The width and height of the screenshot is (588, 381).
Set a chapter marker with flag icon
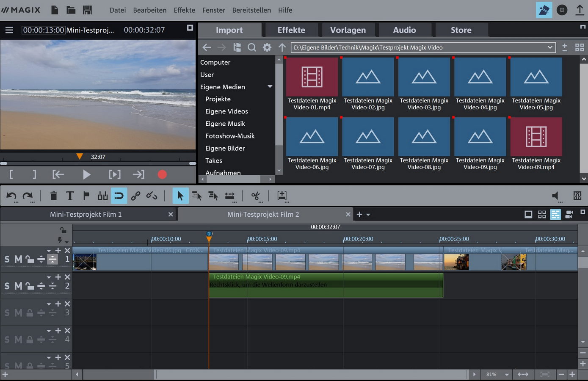coord(86,196)
